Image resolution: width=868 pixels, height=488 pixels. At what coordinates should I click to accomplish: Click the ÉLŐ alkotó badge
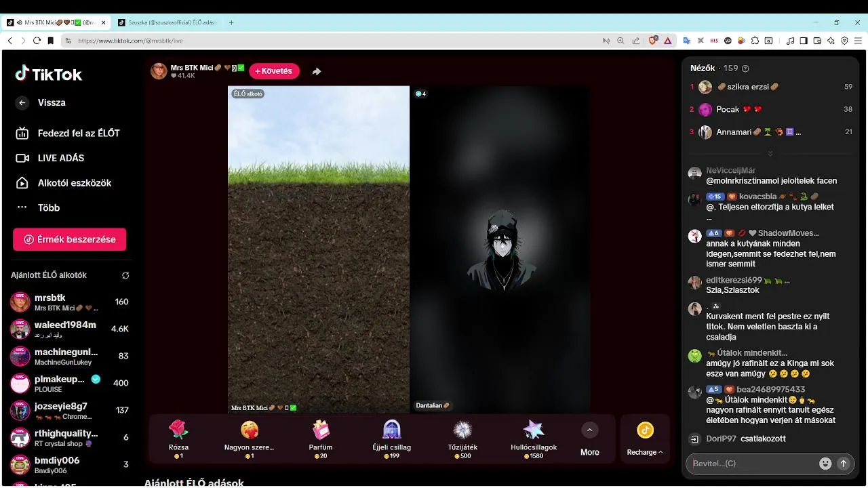[248, 94]
